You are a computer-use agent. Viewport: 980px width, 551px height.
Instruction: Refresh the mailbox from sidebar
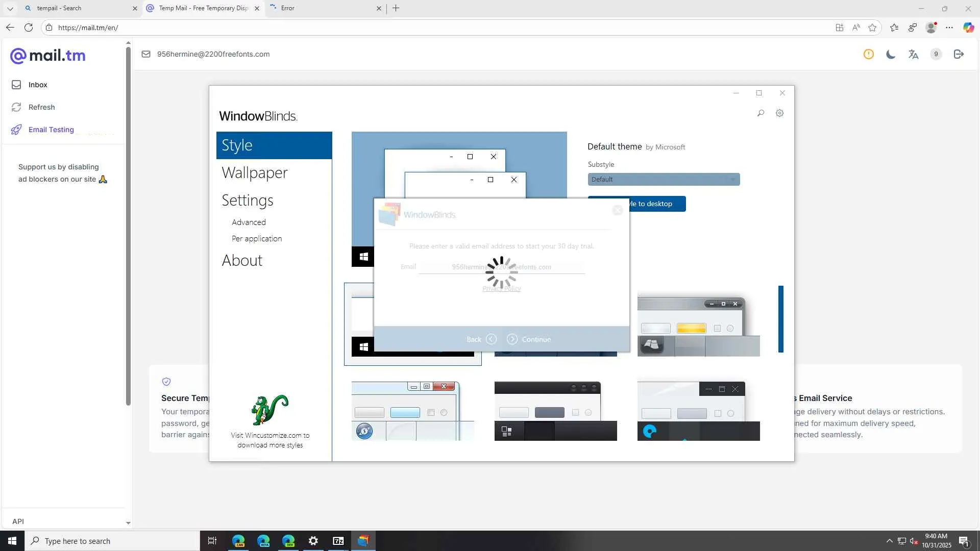41,107
